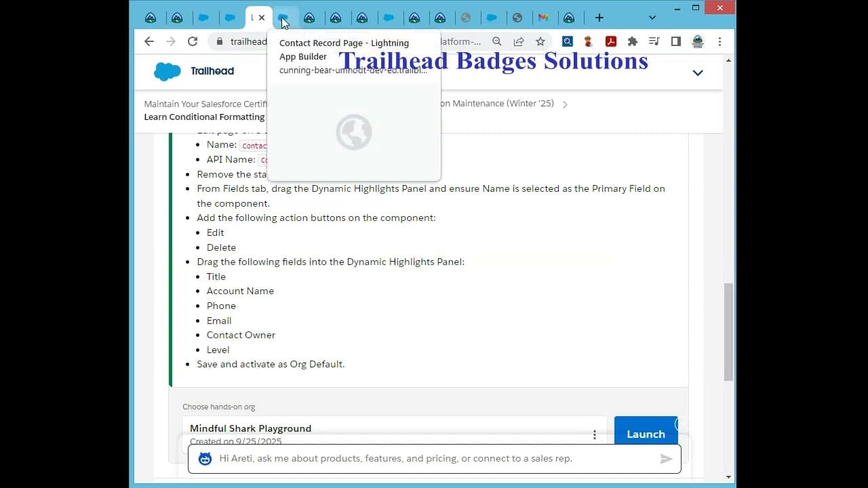This screenshot has height=488, width=868.
Task: Switch to the hovered Contact Record Page tab
Action: pos(283,18)
